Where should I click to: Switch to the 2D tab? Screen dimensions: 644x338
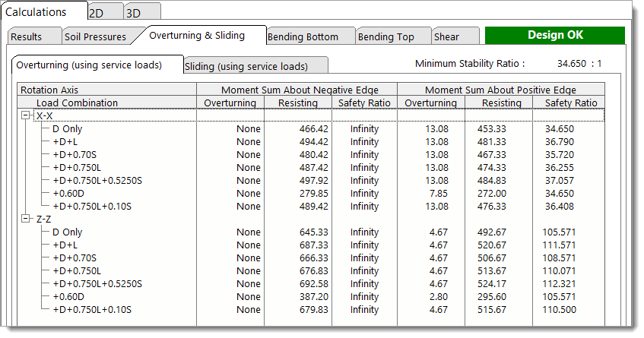click(x=97, y=13)
